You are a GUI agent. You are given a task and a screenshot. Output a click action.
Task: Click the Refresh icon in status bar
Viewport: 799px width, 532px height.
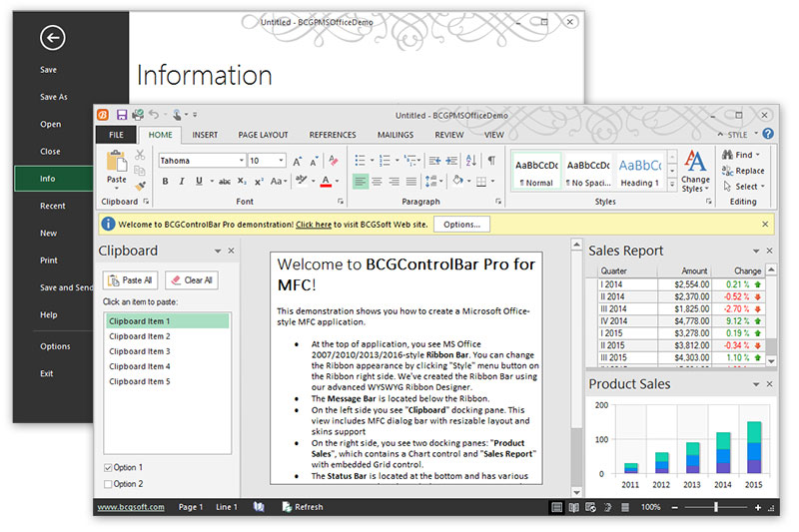(x=287, y=507)
